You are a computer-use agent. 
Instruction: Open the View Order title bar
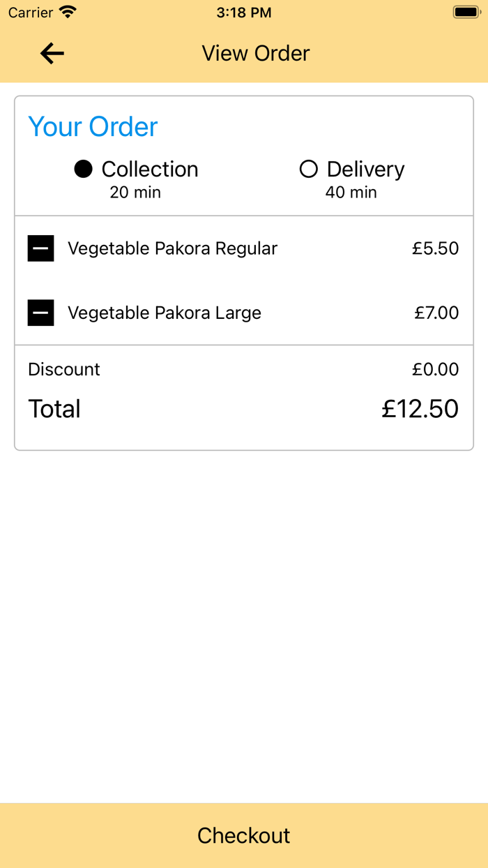255,53
